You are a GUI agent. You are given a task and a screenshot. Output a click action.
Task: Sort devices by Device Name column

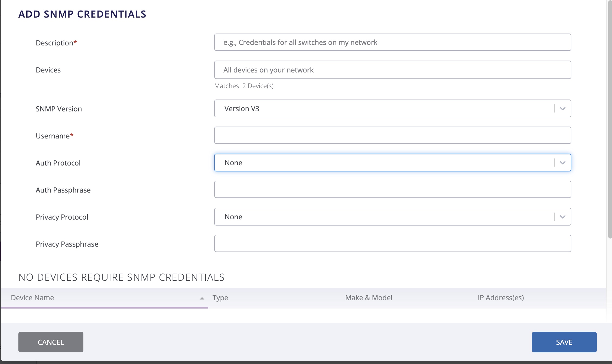(32, 298)
